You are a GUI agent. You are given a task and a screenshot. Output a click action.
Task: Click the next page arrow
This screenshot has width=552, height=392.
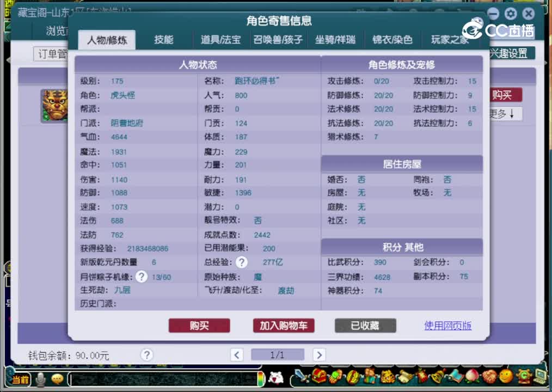click(319, 354)
